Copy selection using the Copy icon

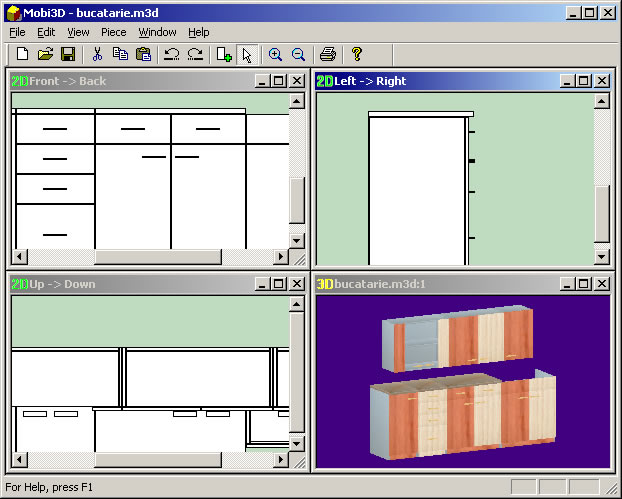pyautogui.click(x=120, y=54)
